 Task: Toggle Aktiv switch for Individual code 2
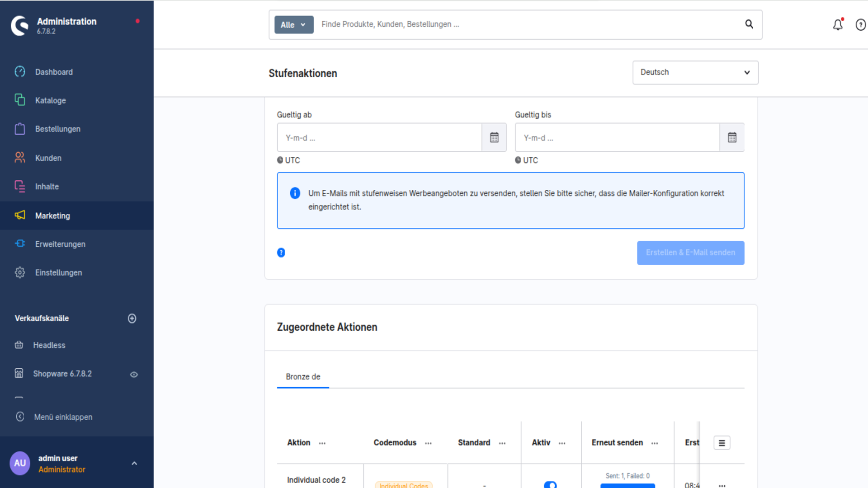coord(550,484)
